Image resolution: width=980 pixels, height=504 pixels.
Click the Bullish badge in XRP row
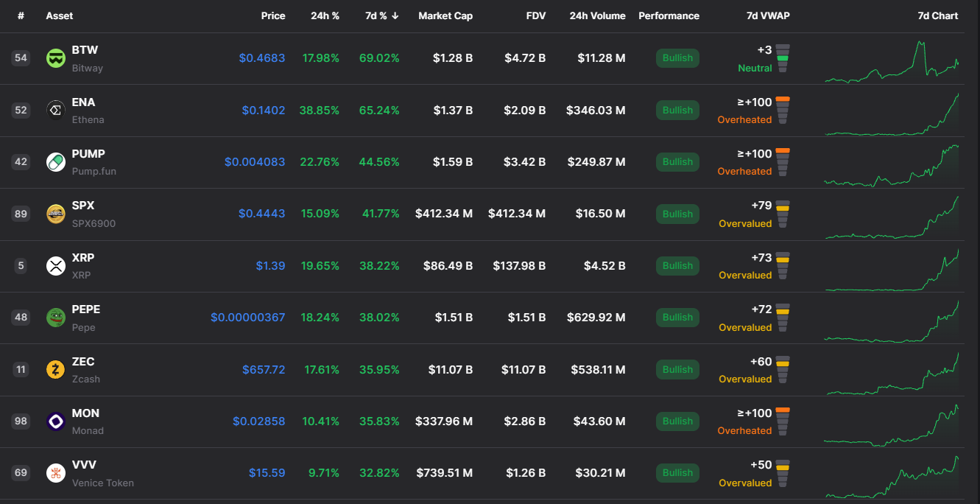[x=677, y=266]
